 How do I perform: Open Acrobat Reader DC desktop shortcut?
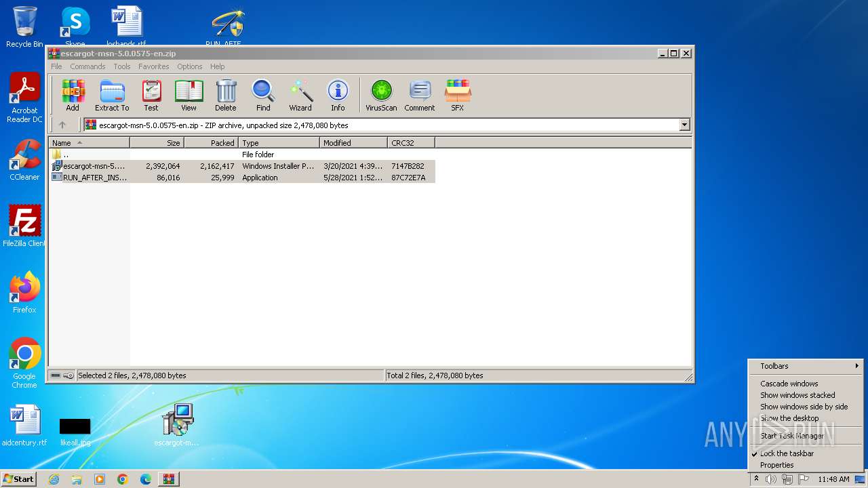(x=24, y=98)
